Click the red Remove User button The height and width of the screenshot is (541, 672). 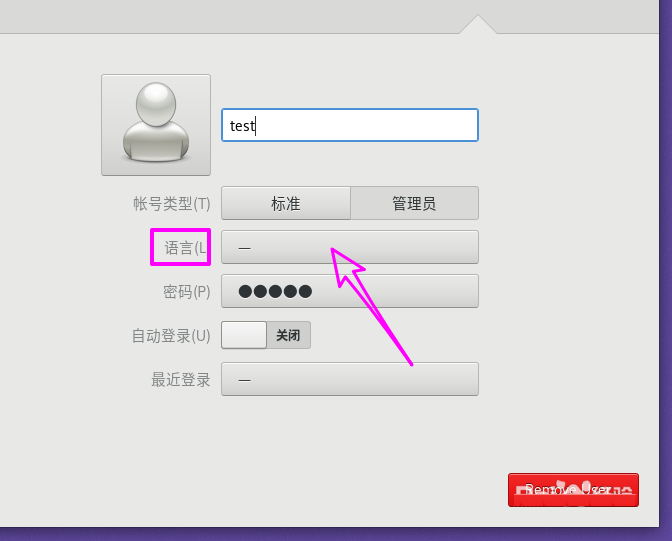[573, 490]
